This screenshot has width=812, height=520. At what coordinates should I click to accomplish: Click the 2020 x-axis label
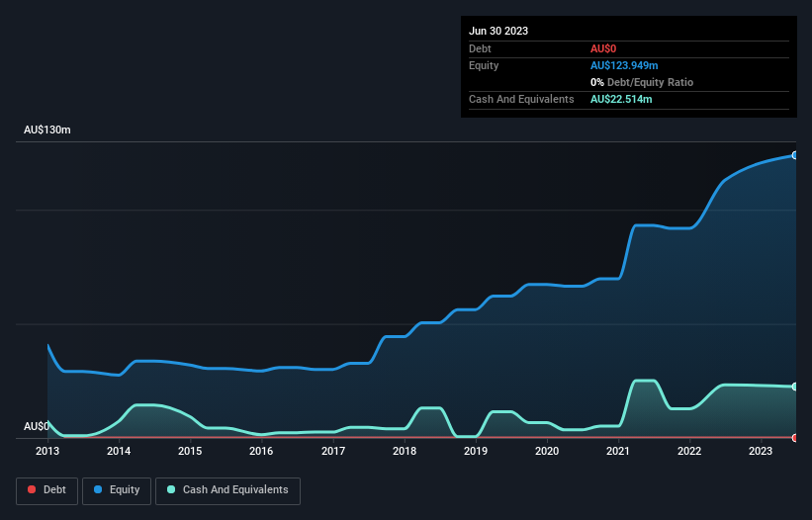547,451
